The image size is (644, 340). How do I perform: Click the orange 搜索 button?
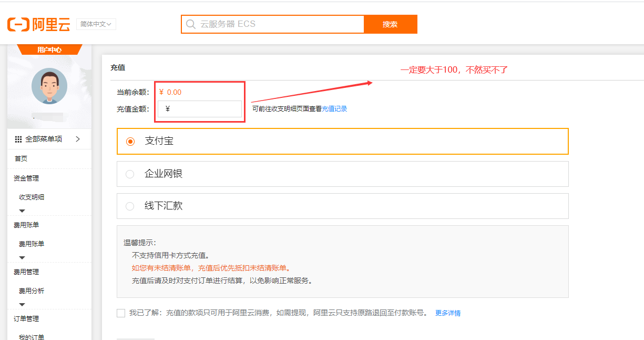(x=390, y=24)
